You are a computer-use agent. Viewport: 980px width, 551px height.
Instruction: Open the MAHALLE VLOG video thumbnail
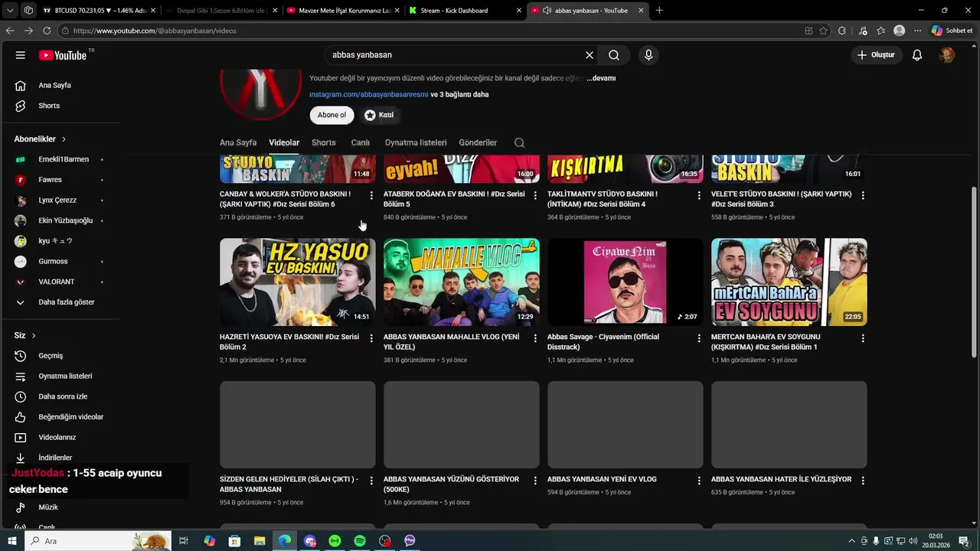point(462,282)
